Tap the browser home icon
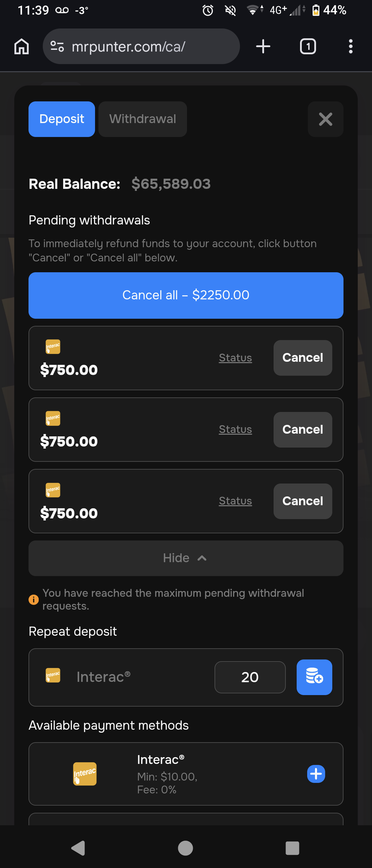Screen dimensions: 372x868 coord(22,46)
